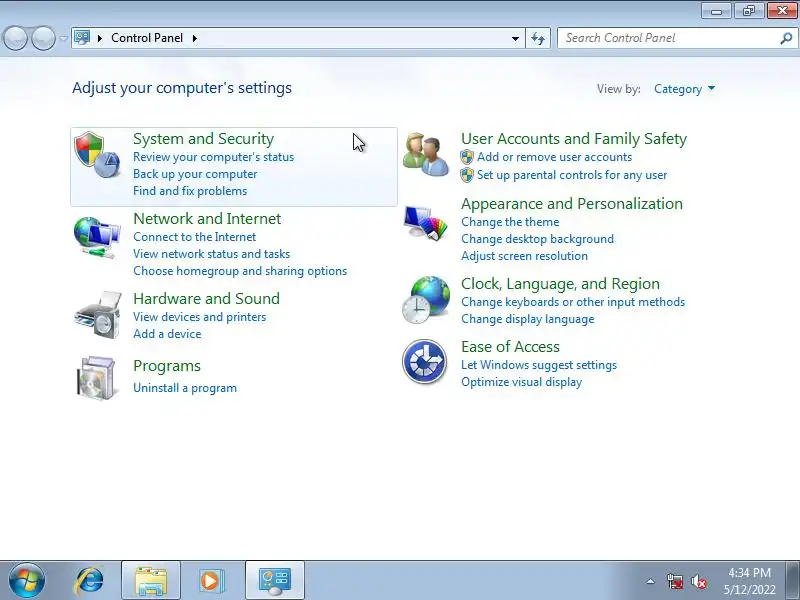The image size is (800, 600).
Task: Open User Accounts and Family Safety heading
Action: click(x=574, y=139)
